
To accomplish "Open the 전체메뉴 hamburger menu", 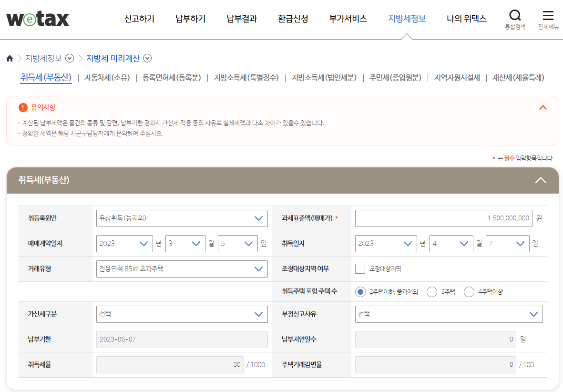I will pos(548,20).
